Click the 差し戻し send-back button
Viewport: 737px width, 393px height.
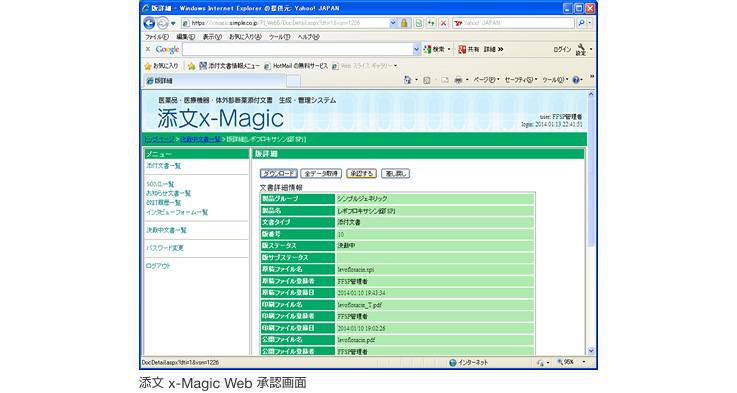point(395,173)
